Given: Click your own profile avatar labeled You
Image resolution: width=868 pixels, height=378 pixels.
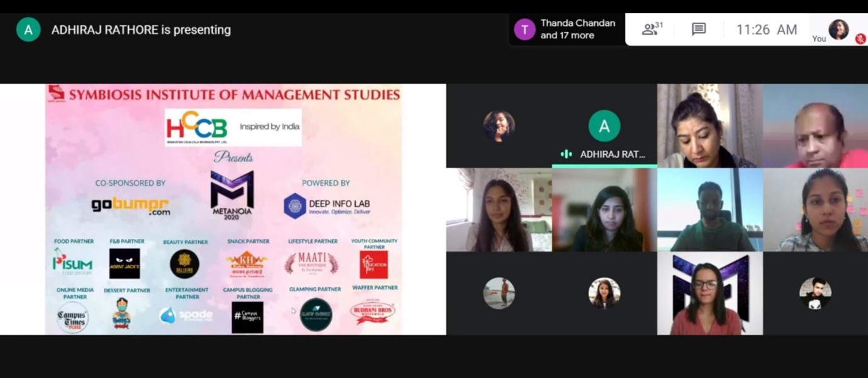Looking at the screenshot, I should 838,29.
